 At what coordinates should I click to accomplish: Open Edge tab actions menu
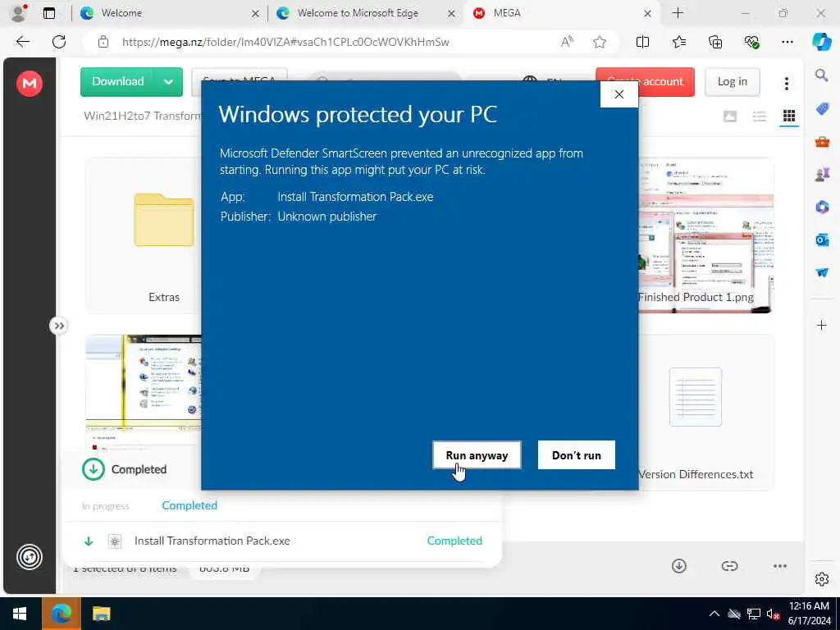tap(48, 13)
